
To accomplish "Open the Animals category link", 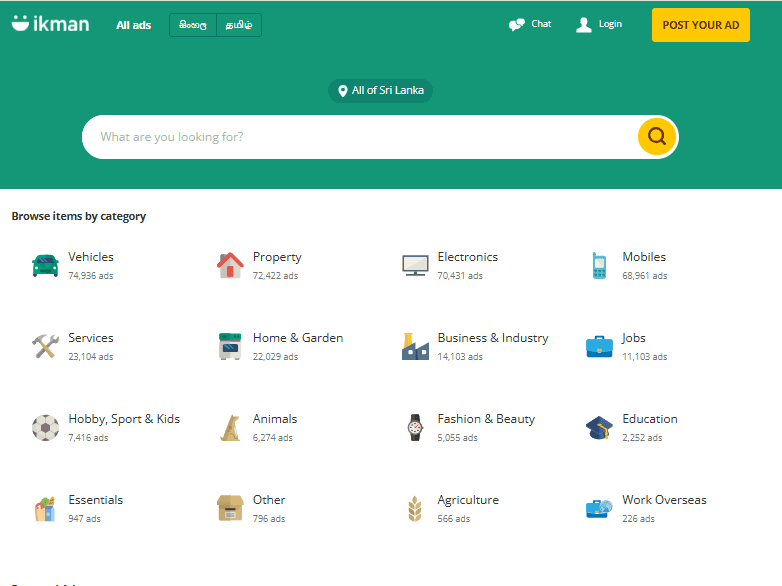I will coord(275,419).
